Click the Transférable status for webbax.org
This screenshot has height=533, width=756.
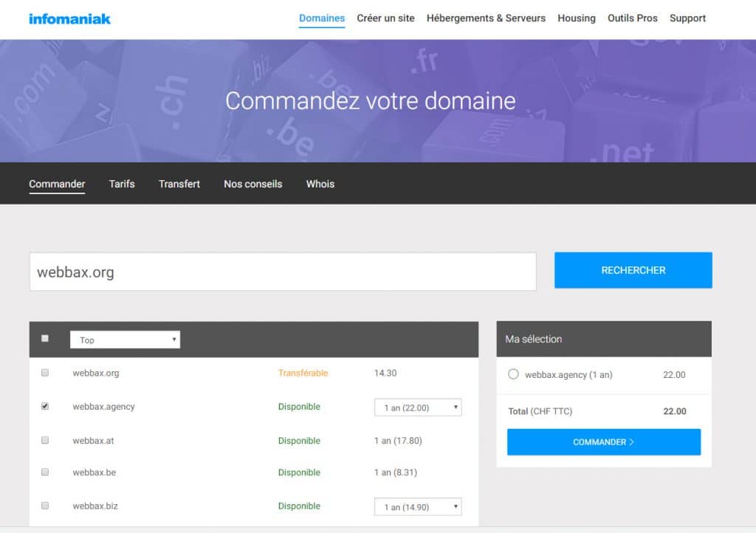(303, 373)
